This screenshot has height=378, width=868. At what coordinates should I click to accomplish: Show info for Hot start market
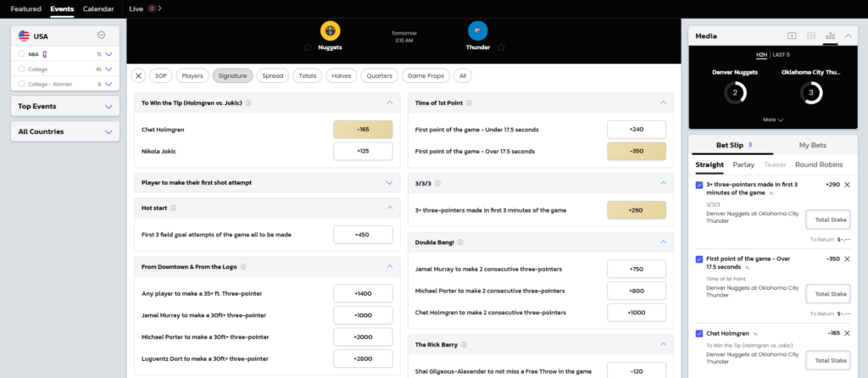click(x=173, y=208)
